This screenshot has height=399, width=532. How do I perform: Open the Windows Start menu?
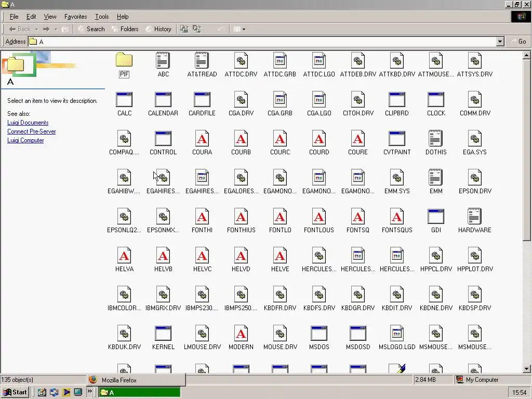point(15,392)
